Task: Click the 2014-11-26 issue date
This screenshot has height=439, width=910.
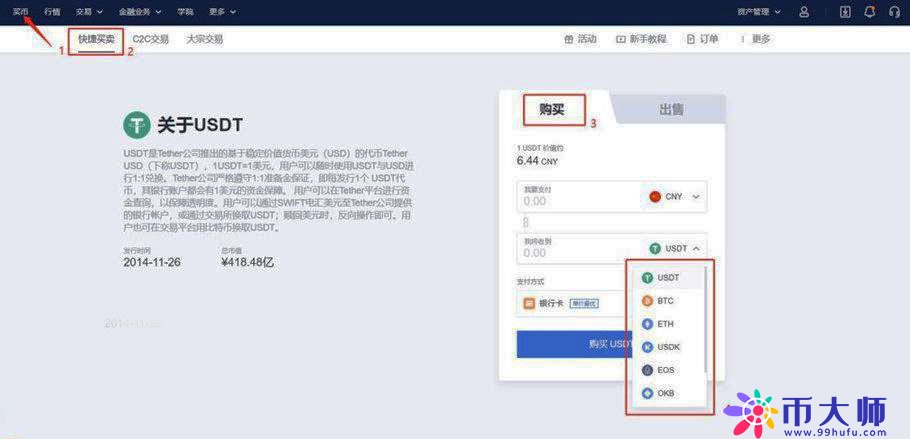Action: tap(152, 262)
